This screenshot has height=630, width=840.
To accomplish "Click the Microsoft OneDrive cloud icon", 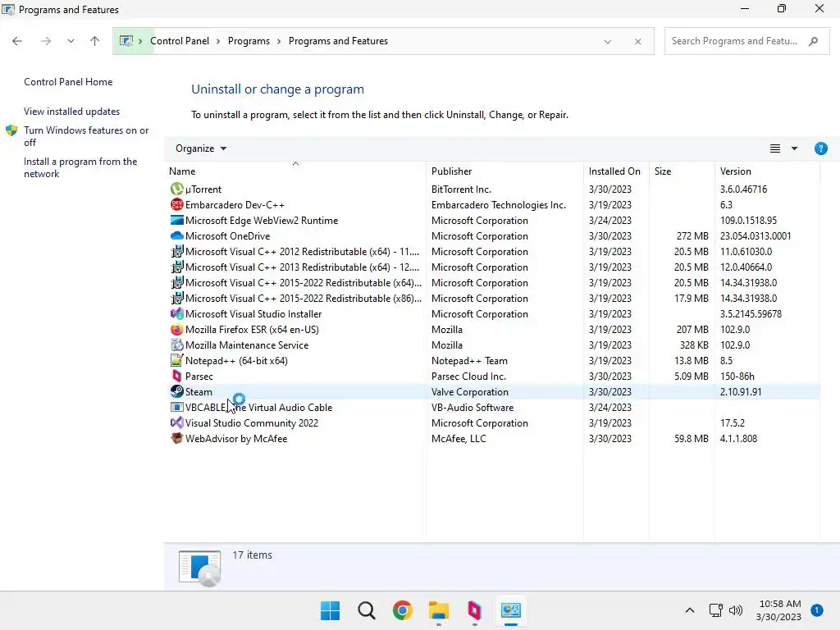I will (177, 235).
